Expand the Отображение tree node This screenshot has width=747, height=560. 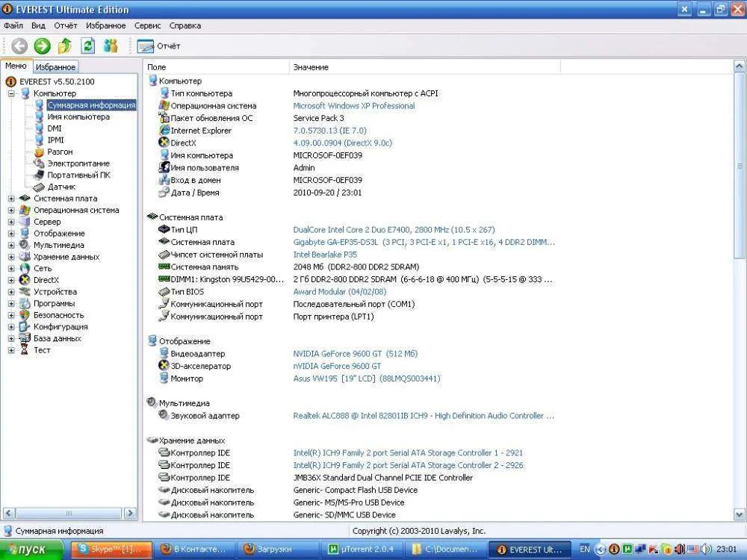click(11, 233)
